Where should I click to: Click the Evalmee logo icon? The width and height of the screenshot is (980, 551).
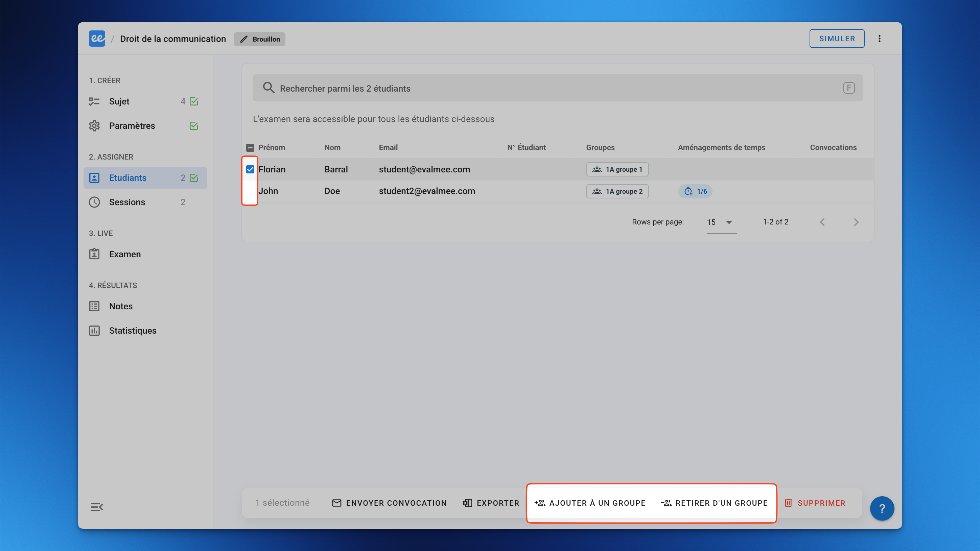pyautogui.click(x=97, y=39)
